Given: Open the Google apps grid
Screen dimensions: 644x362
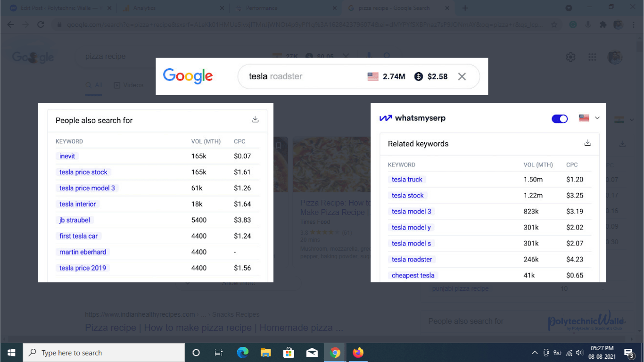Looking at the screenshot, I should [593, 57].
